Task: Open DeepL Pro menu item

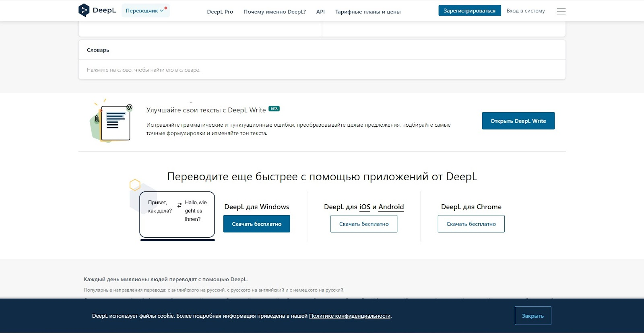Action: coord(220,12)
